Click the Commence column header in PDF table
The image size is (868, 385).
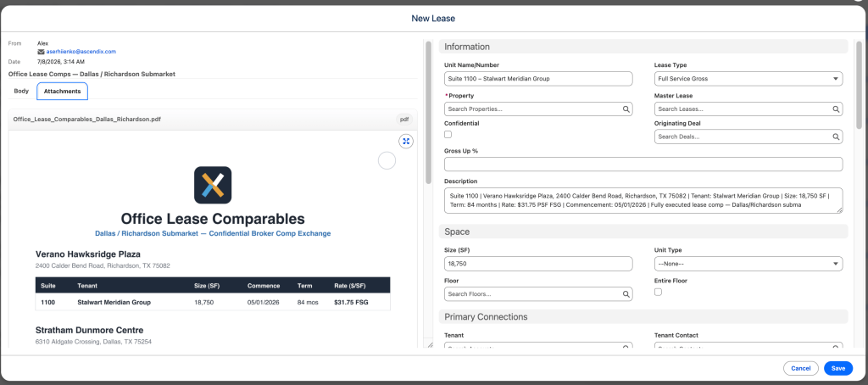pyautogui.click(x=264, y=286)
